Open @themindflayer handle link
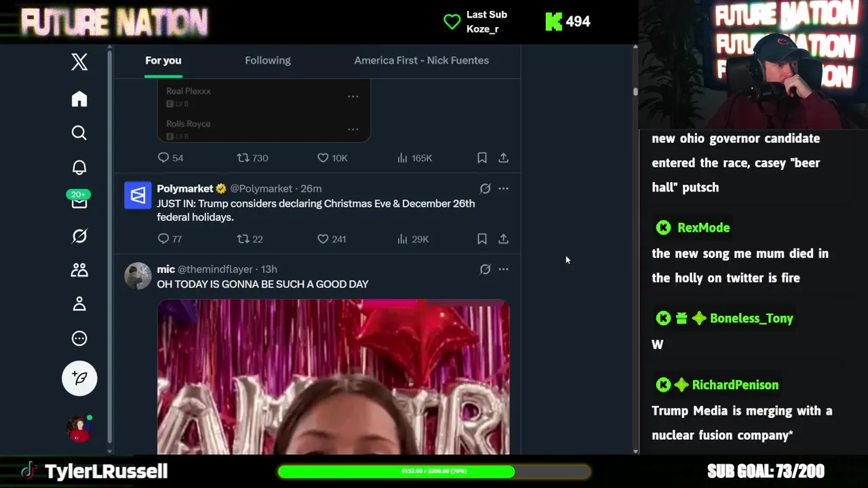 click(x=215, y=269)
